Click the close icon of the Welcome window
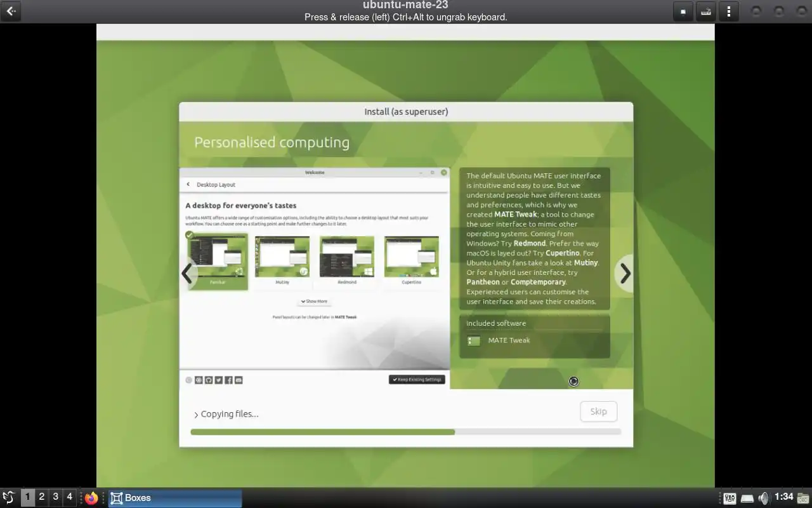 tap(444, 173)
